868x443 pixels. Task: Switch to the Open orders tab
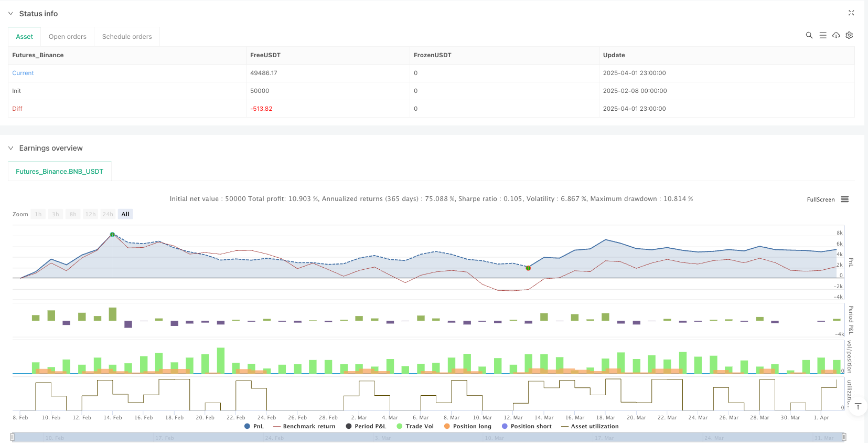68,37
